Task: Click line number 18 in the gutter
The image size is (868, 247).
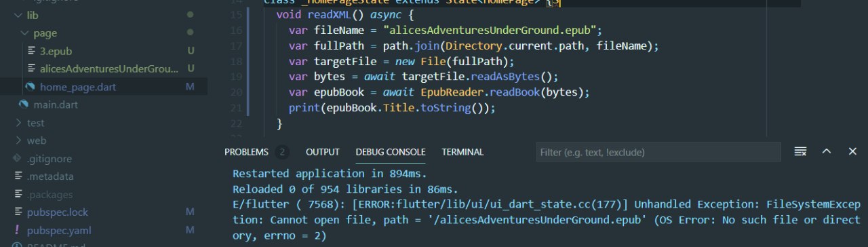Action: [237, 61]
